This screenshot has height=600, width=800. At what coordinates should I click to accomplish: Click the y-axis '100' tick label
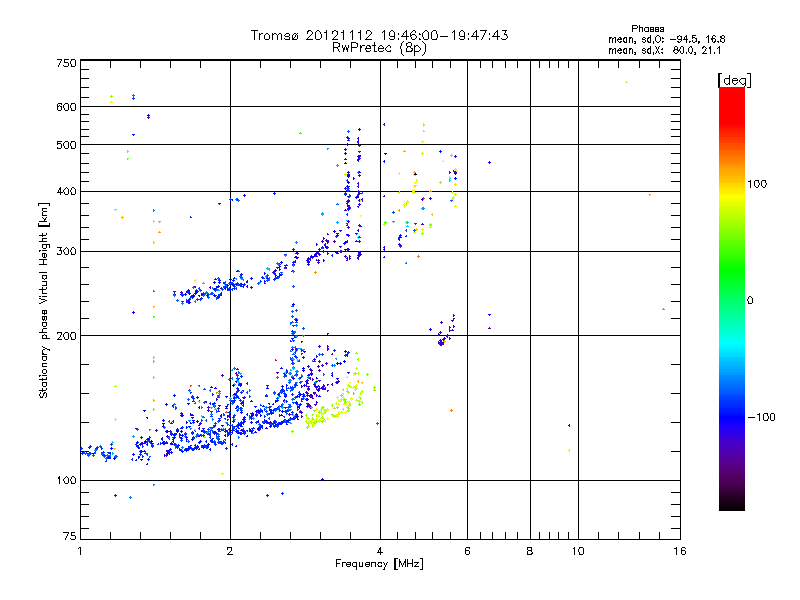66,480
